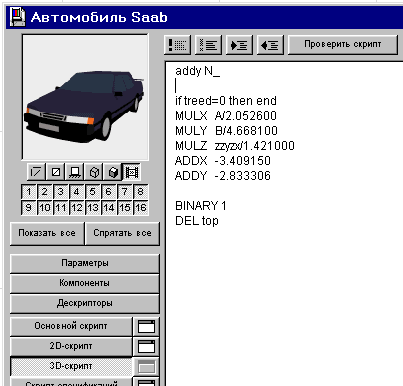
Task: Click the line "MULY B/4.668100"
Action: [226, 131]
